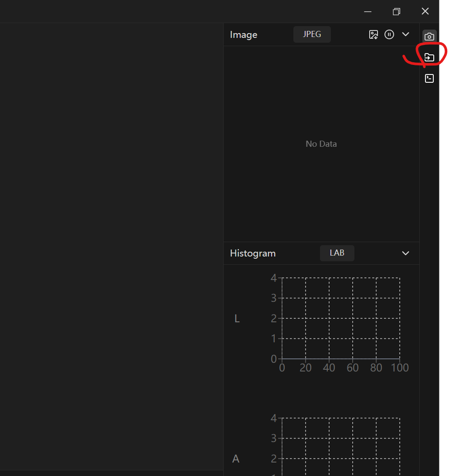Restore down the application window
449x476 pixels.
396,11
